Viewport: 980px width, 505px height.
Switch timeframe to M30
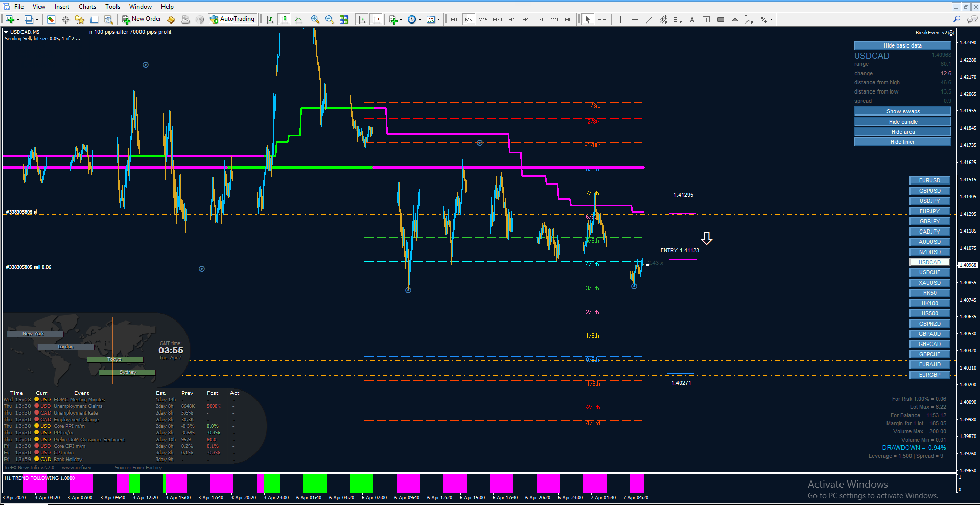[497, 19]
